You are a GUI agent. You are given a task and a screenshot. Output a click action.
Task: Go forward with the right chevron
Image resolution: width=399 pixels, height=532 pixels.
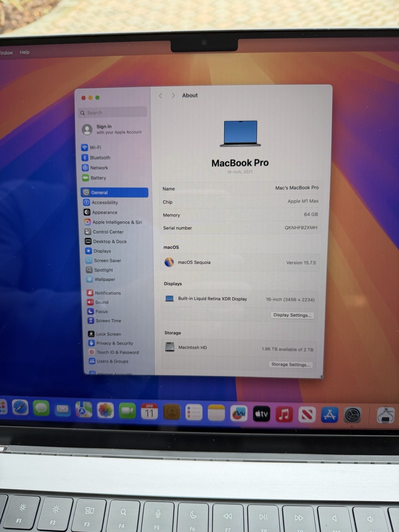click(x=173, y=96)
